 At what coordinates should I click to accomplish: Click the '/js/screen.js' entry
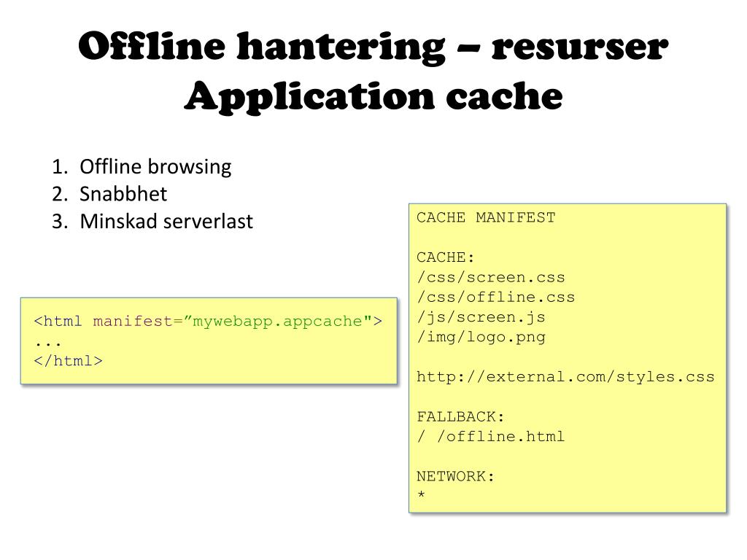(x=481, y=317)
